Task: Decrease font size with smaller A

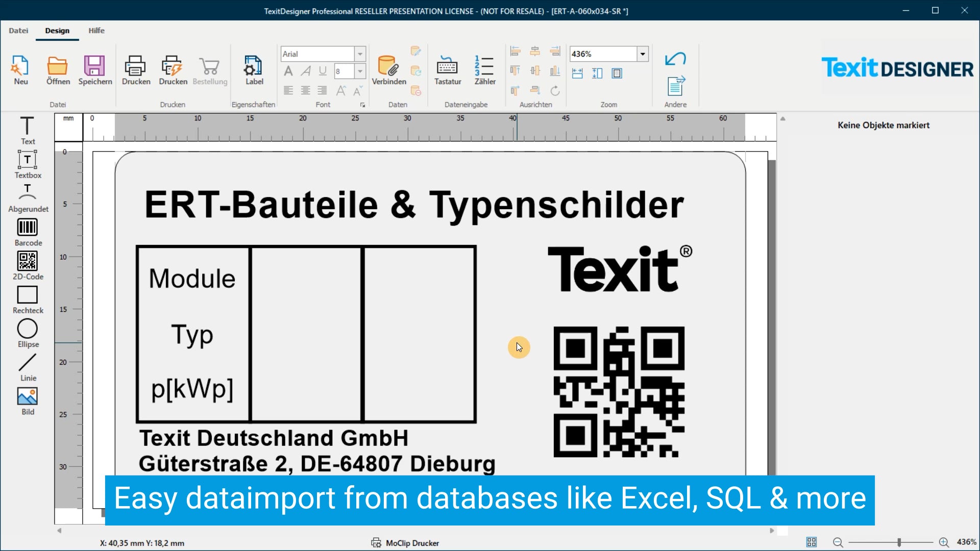Action: point(358,90)
